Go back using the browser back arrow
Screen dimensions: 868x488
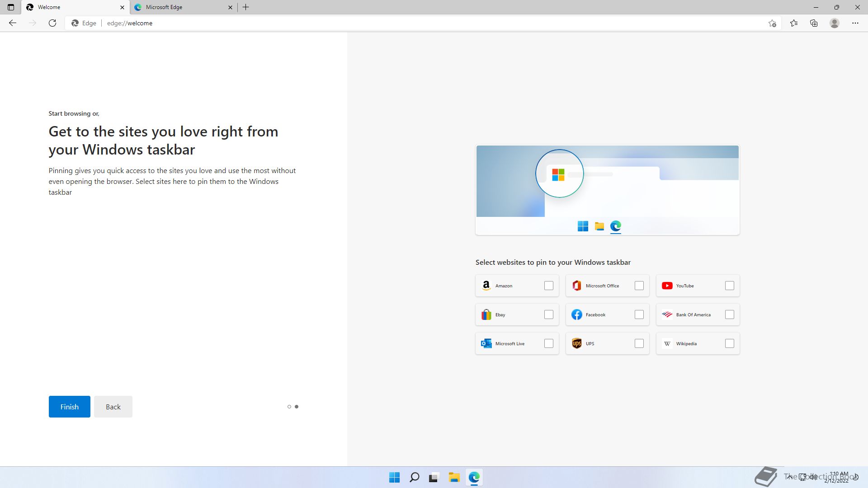[13, 23]
